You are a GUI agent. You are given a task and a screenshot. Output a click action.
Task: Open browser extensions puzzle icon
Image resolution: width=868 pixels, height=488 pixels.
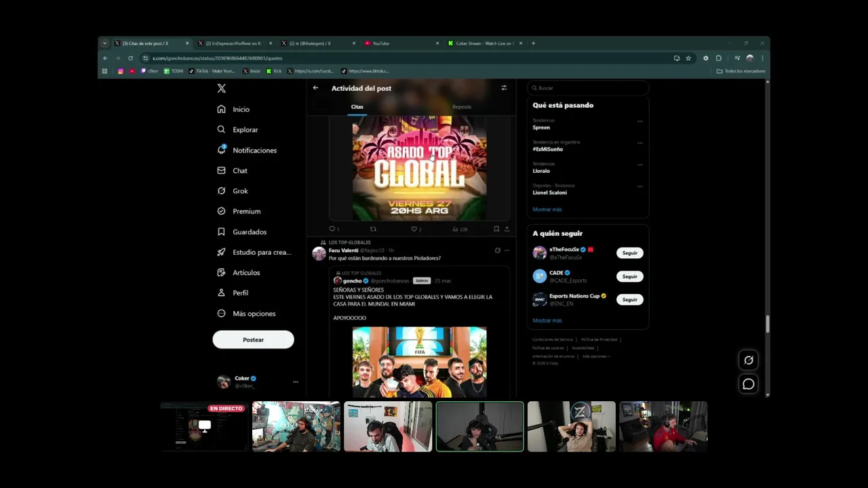click(x=719, y=58)
